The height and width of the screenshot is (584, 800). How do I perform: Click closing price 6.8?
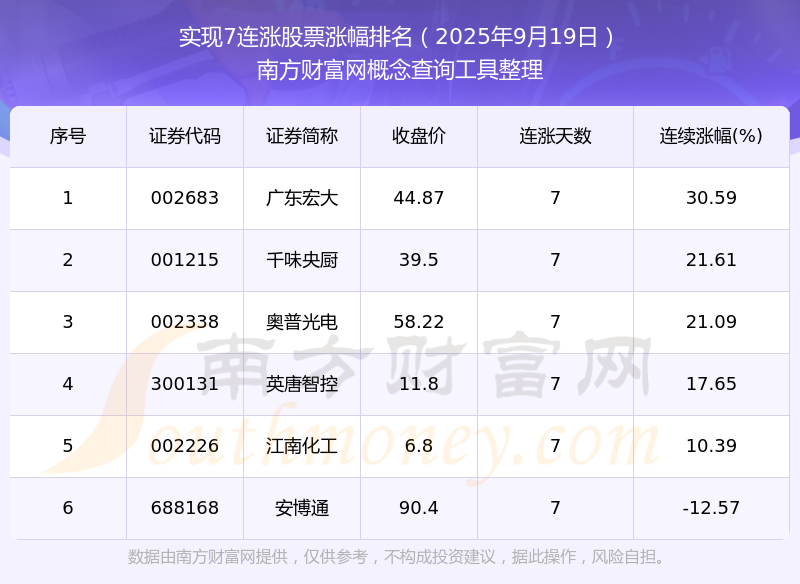coord(419,446)
